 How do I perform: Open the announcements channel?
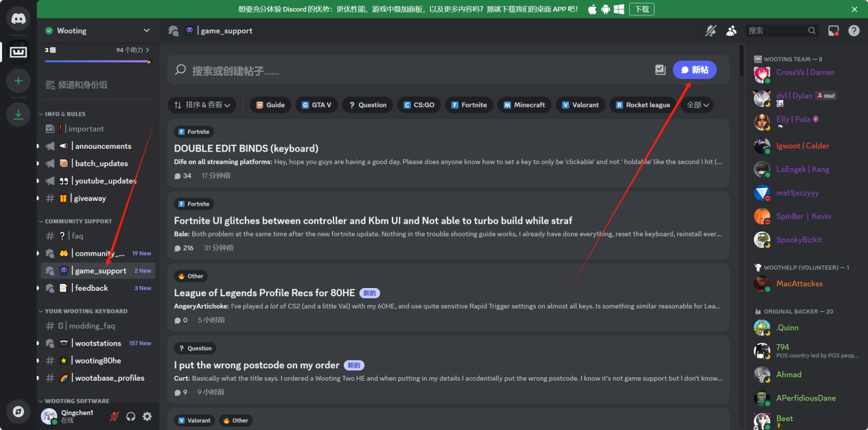click(98, 146)
